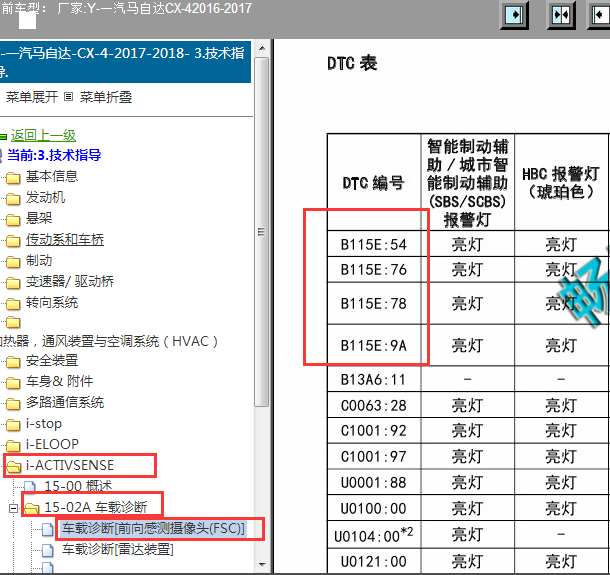610x575 pixels.
Task: Click DTC cell B115E:9A
Action: [x=374, y=345]
